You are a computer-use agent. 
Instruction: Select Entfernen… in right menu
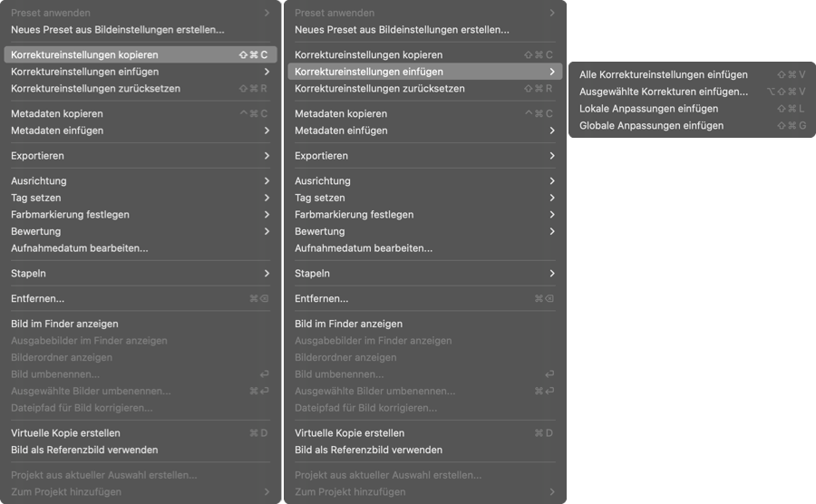tap(424, 298)
